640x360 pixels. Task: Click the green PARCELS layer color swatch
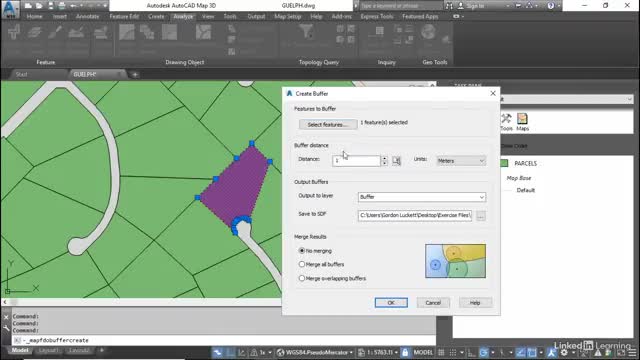pos(504,163)
